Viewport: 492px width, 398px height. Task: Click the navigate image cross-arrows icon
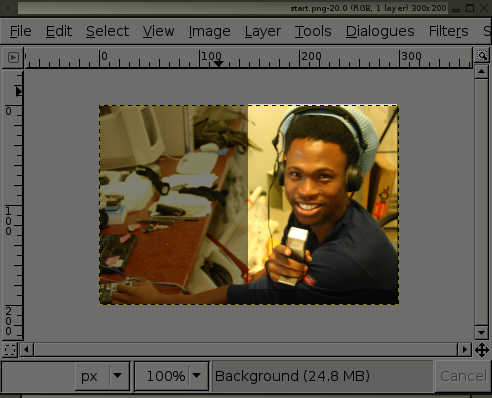coord(482,350)
